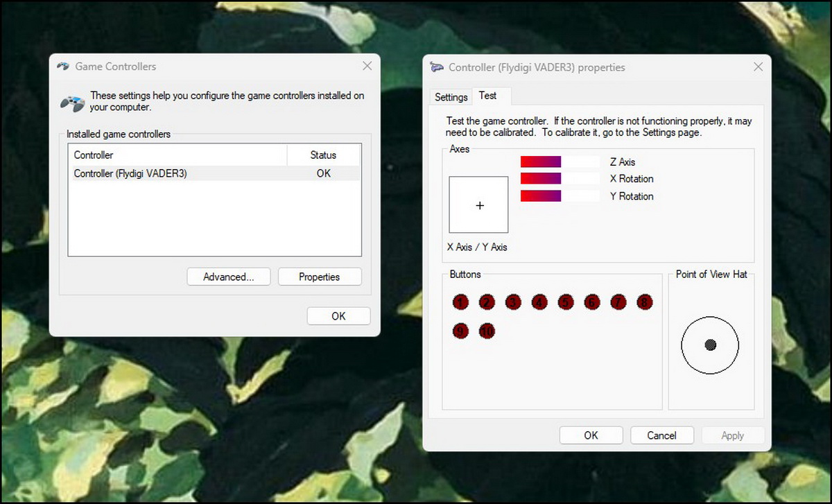Viewport: 832px width, 504px height.
Task: Open Advanced controller settings
Action: 228,277
